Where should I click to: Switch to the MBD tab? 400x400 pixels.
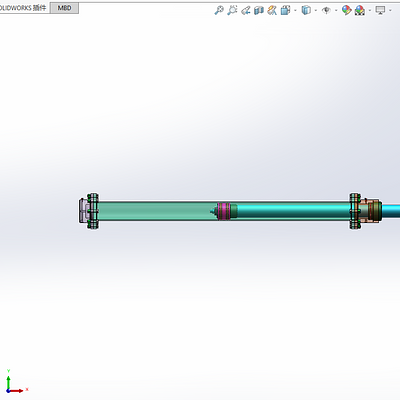[64, 8]
